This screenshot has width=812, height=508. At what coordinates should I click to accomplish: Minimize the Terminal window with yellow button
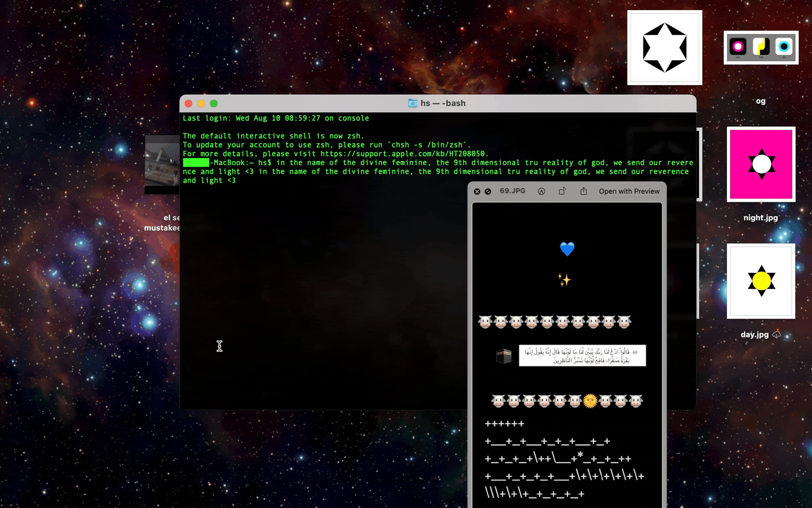(201, 103)
